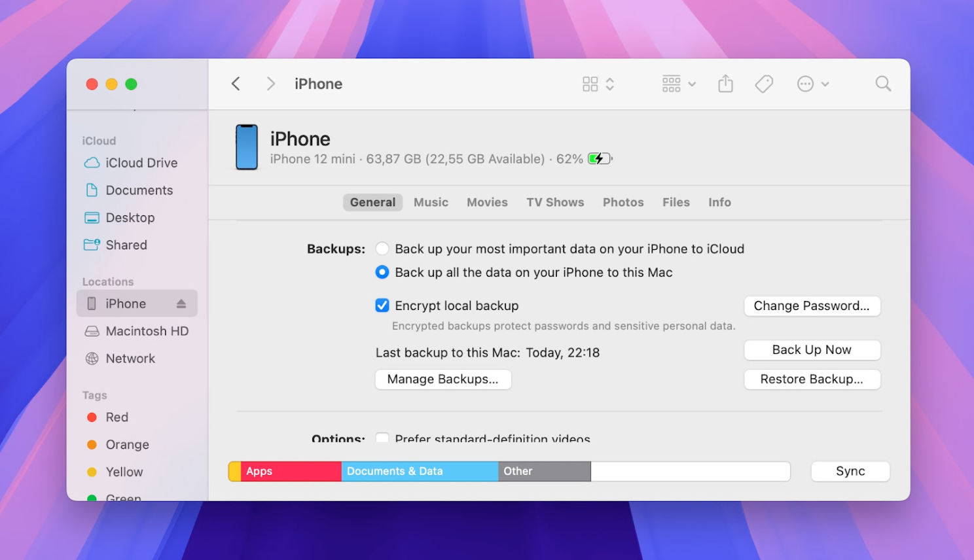Click the Search magnifier icon
Screen dimensions: 974x560
point(883,84)
